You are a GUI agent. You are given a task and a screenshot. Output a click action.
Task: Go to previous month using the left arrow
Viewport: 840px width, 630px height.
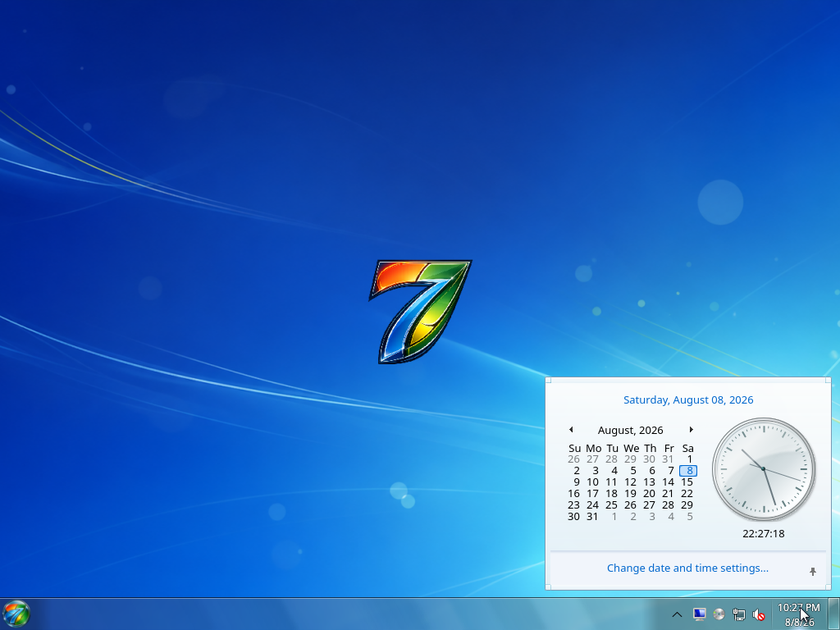pos(571,430)
